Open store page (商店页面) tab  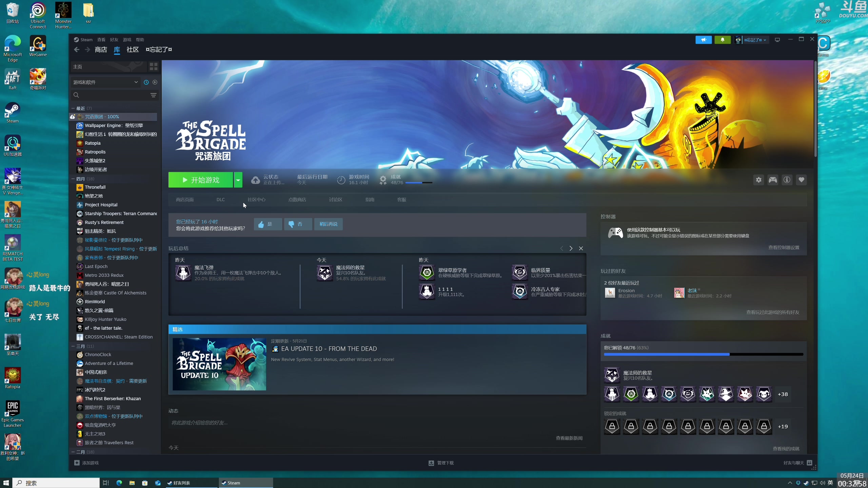185,200
